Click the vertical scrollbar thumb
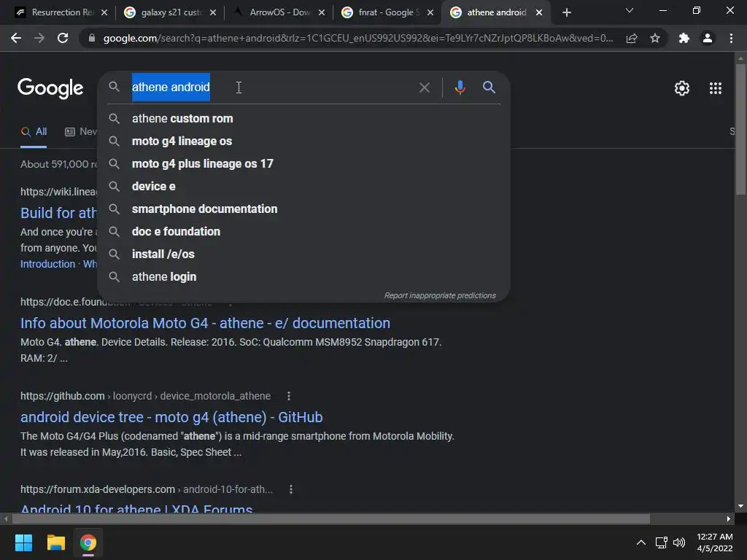 [x=740, y=128]
